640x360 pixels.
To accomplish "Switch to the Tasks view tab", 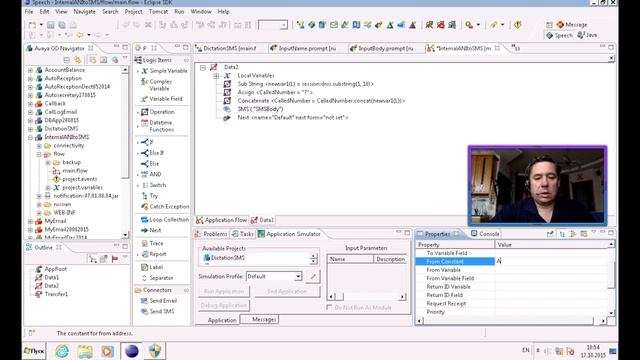I will [243, 234].
